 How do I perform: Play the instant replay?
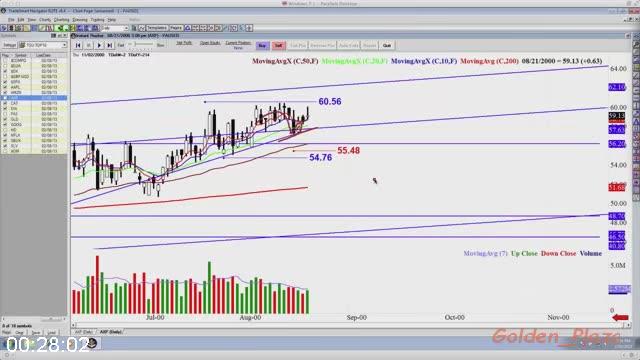tap(99, 45)
